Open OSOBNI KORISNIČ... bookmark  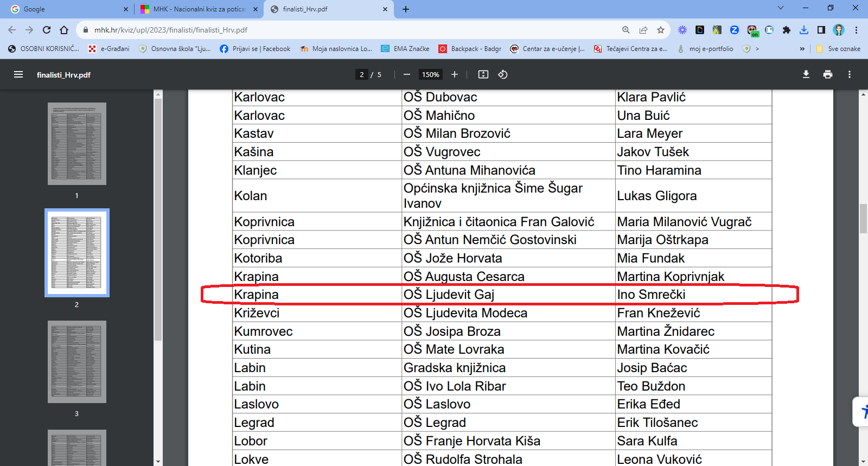click(43, 49)
